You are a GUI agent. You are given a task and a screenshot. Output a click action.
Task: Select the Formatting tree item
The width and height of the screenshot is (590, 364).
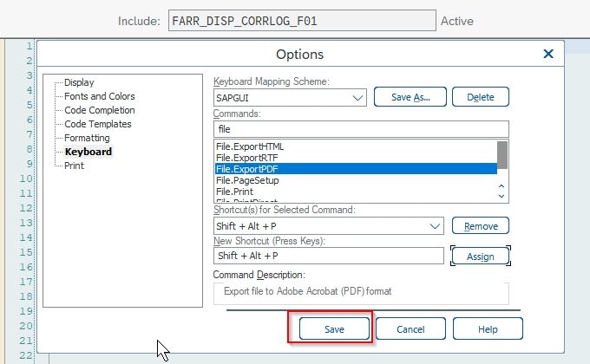point(87,138)
